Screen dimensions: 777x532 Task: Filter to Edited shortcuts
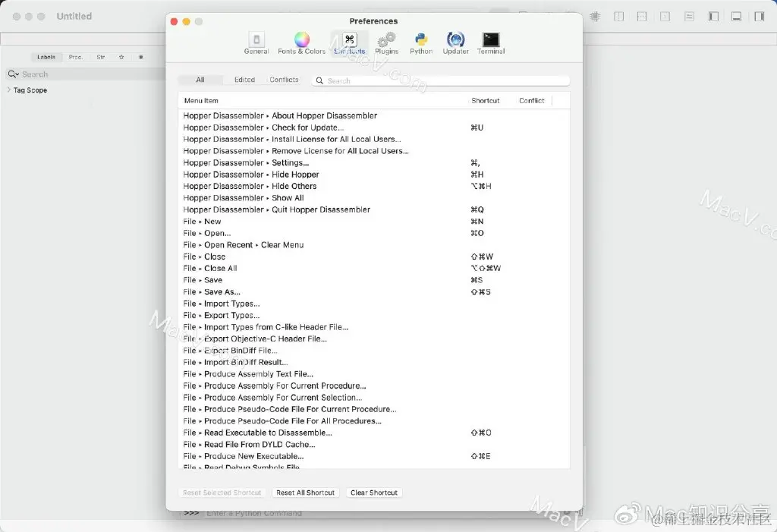(x=244, y=80)
